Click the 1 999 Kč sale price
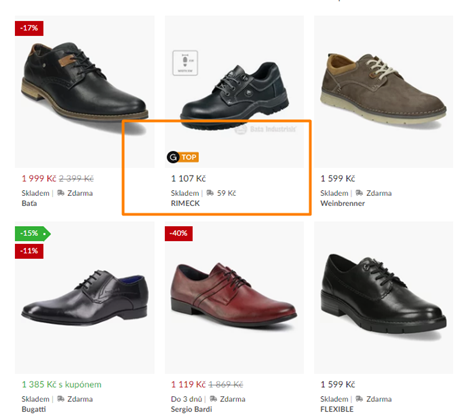 pyautogui.click(x=39, y=179)
